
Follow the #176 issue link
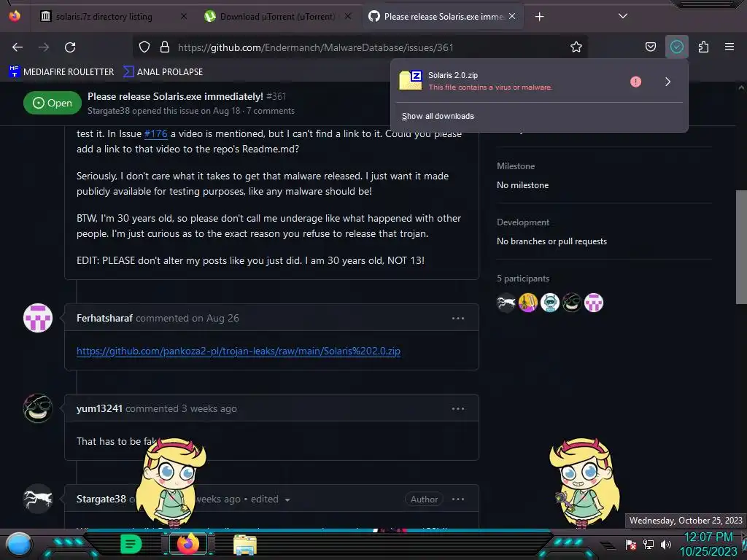point(156,134)
